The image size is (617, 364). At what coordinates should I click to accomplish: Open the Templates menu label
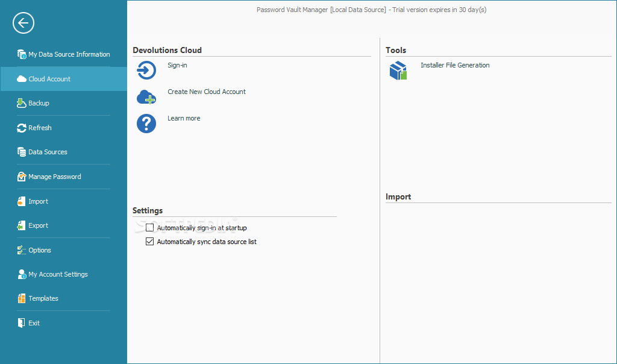click(43, 298)
